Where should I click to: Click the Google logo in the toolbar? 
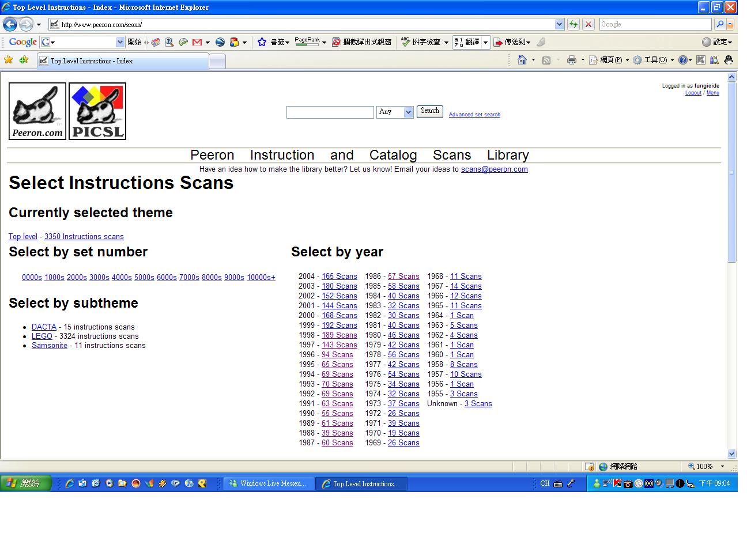tap(23, 42)
